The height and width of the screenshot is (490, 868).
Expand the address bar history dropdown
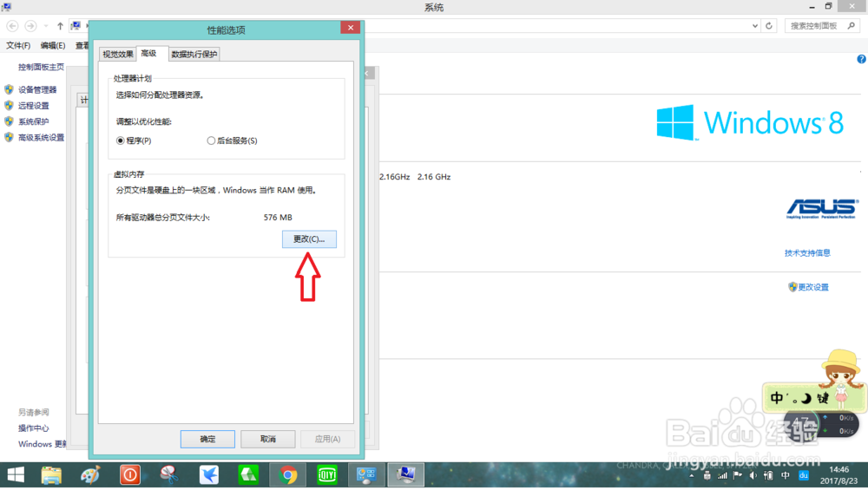[x=755, y=26]
